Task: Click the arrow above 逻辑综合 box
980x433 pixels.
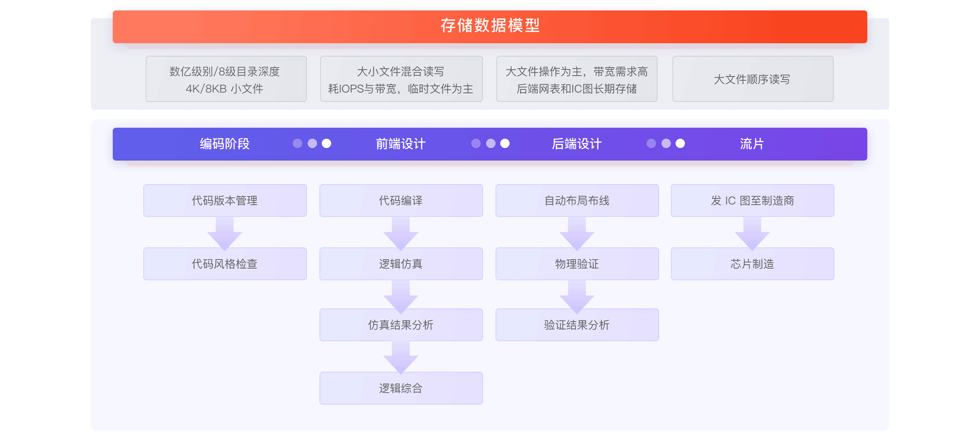Action: pyautogui.click(x=401, y=357)
